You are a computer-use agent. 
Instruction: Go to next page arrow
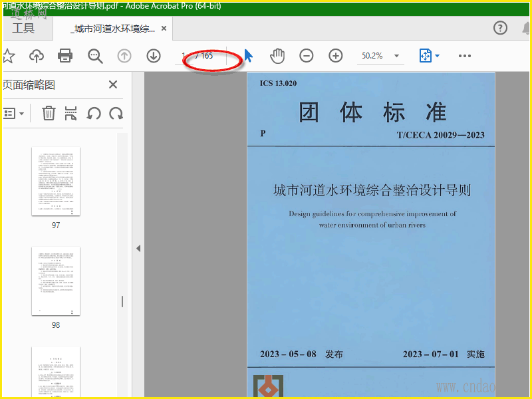click(154, 56)
